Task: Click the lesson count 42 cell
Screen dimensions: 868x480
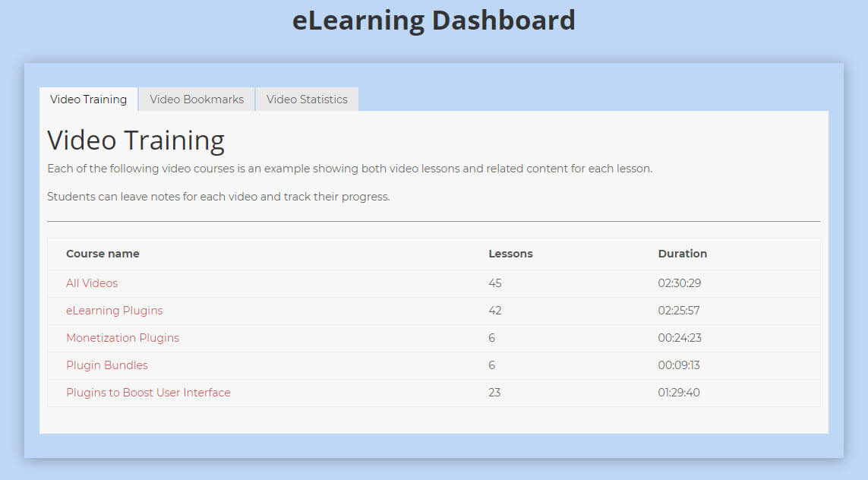Action: pos(495,311)
